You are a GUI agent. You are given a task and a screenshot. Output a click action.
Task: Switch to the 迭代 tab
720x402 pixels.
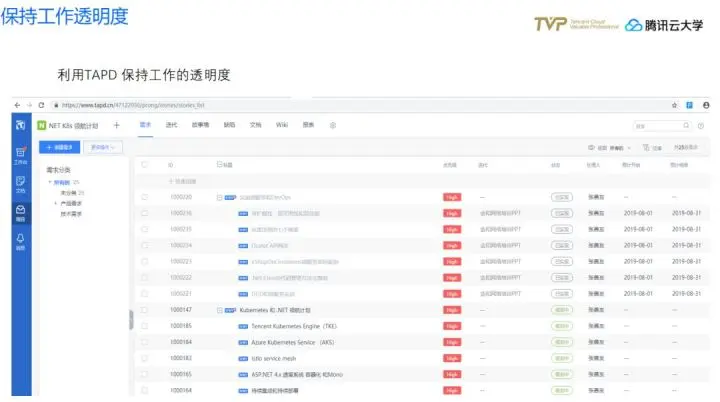[171, 125]
